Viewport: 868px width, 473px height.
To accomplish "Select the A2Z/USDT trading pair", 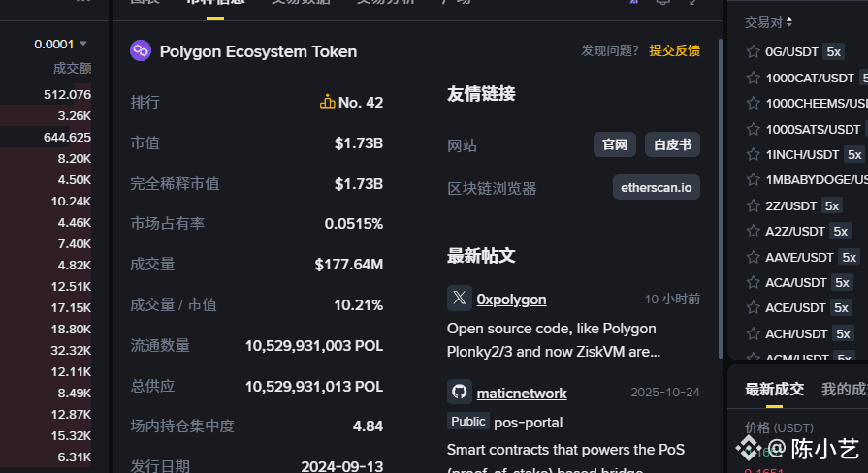I will pyautogui.click(x=795, y=232).
